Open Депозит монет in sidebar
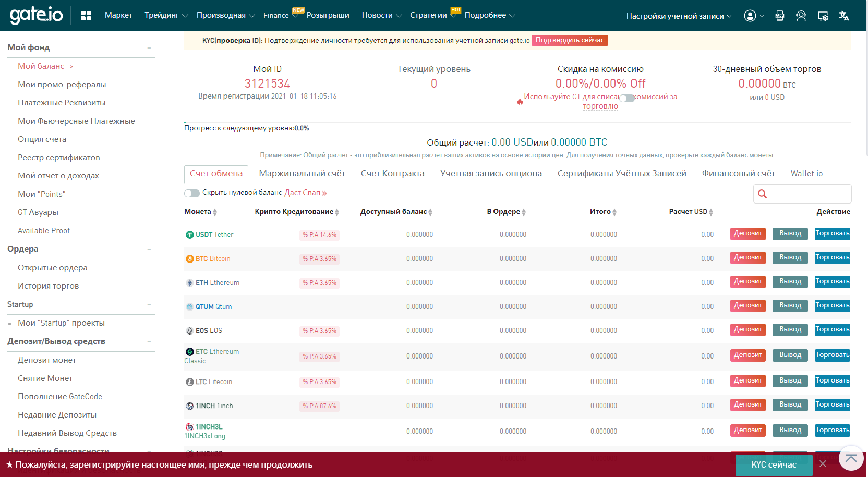Screen dimensions: 868x477 [47, 360]
